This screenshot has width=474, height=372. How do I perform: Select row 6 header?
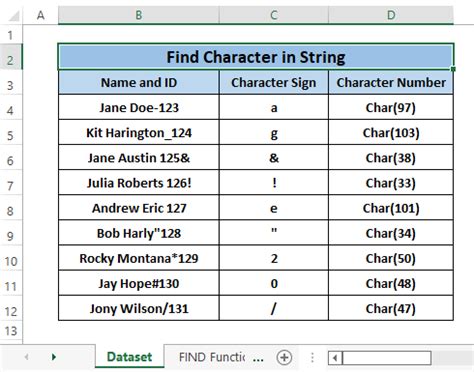(11, 158)
